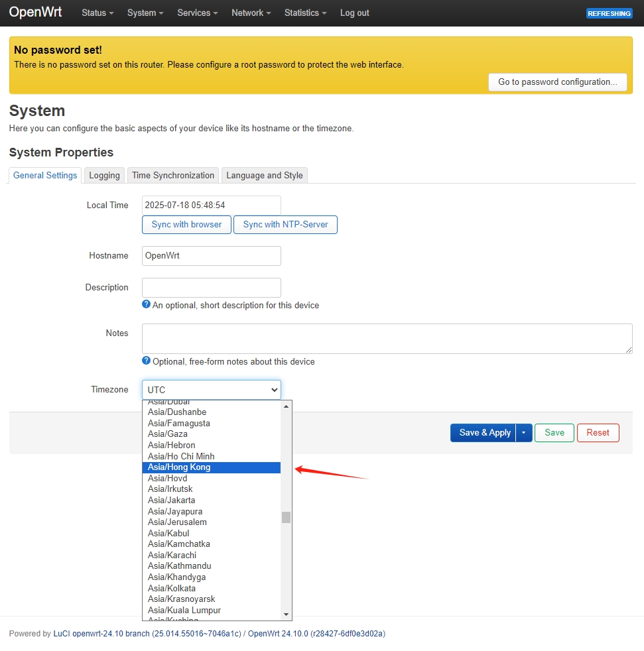Select Asia/Gaza timezone option

212,434
